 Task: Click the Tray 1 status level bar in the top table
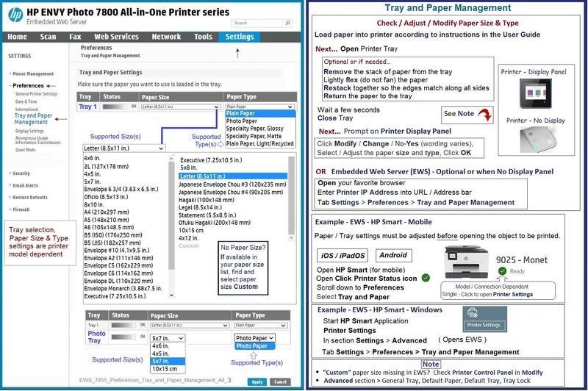tap(115, 107)
